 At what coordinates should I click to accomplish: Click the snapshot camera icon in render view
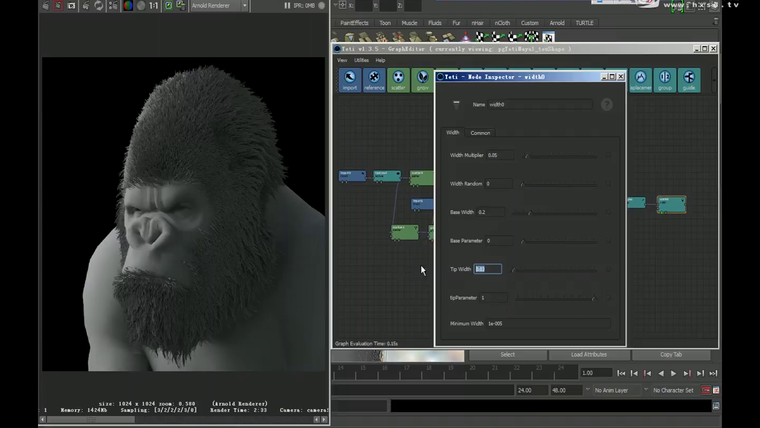(x=71, y=5)
